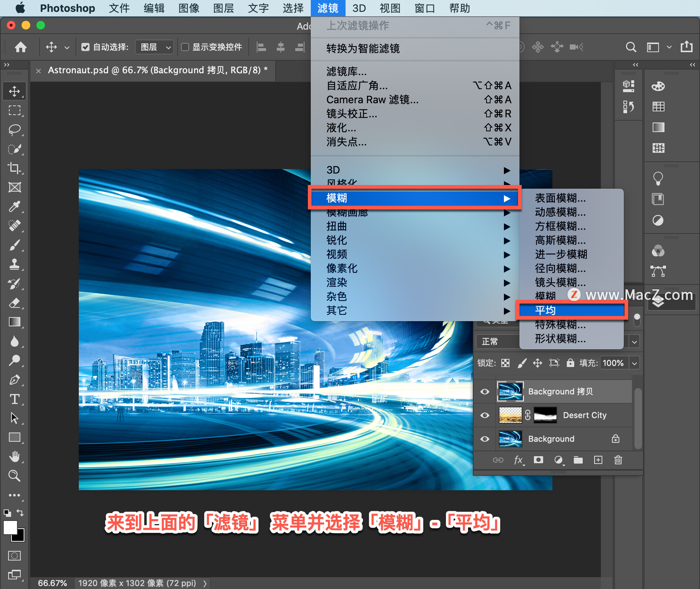Image resolution: width=700 pixels, height=589 pixels.
Task: Select the Eyedropper tool
Action: pyautogui.click(x=14, y=206)
